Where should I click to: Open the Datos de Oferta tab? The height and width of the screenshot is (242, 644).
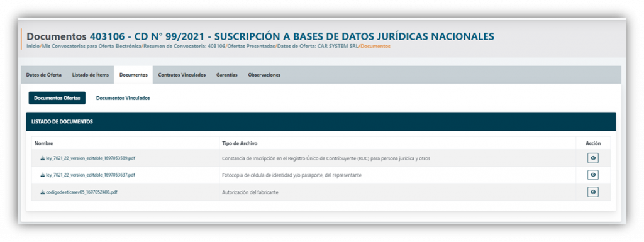[x=44, y=75]
